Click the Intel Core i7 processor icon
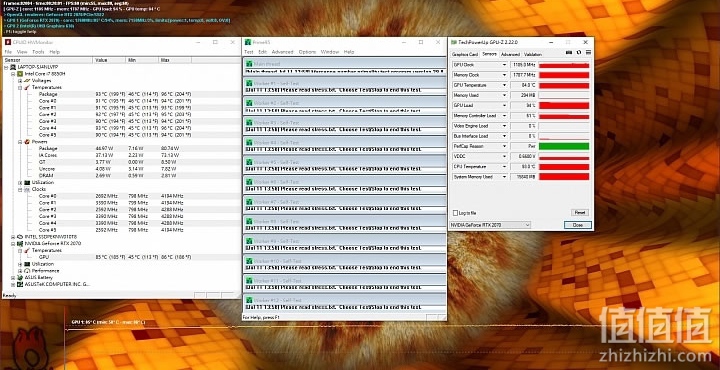The height and width of the screenshot is (370, 720). click(x=20, y=73)
